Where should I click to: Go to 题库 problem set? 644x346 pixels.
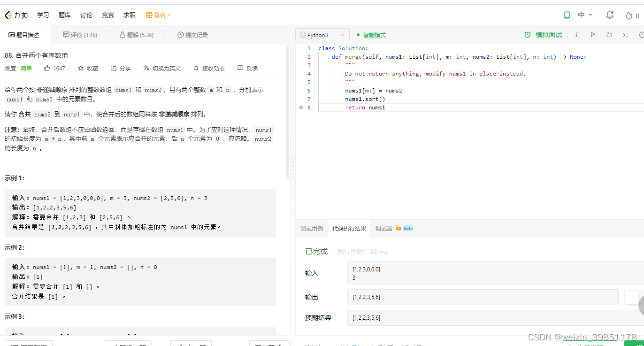coord(65,15)
